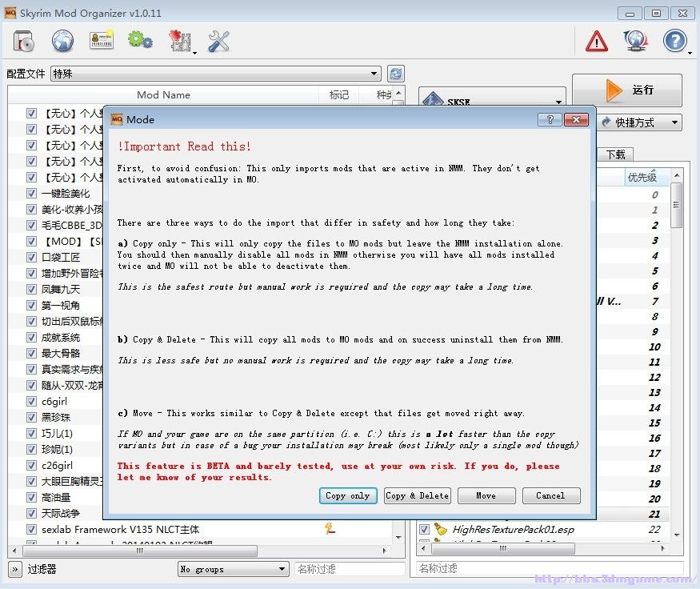
Task: Disable the 成就系统 mod checkbox
Action: tap(31, 337)
